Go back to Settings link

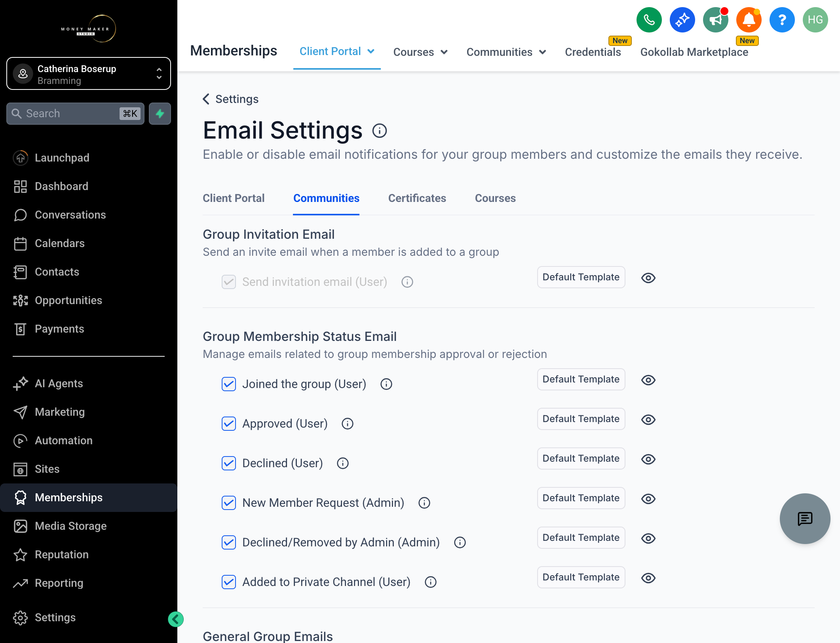(x=231, y=99)
